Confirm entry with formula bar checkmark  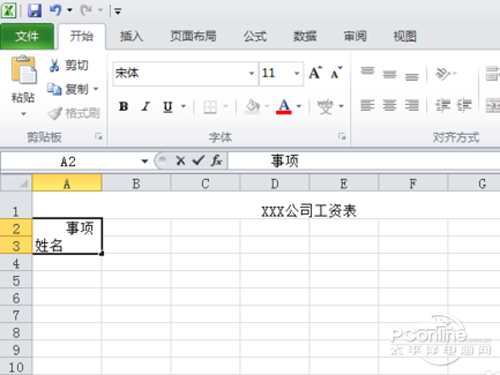(x=198, y=161)
